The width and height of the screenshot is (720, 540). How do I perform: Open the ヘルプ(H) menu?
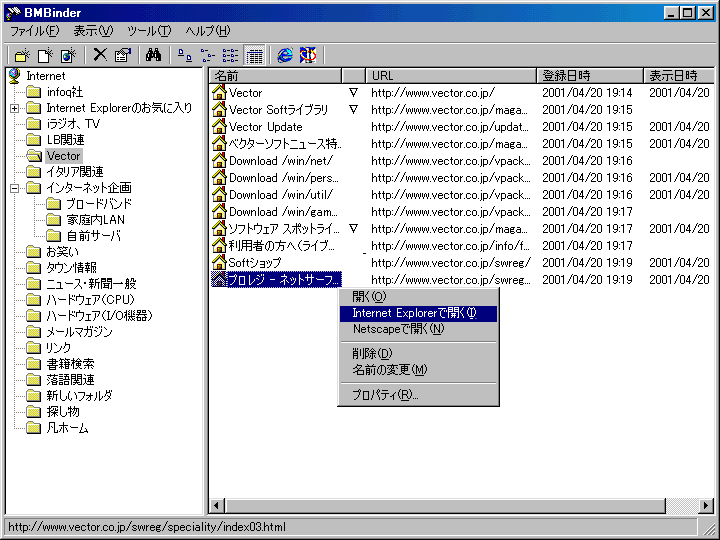(208, 31)
